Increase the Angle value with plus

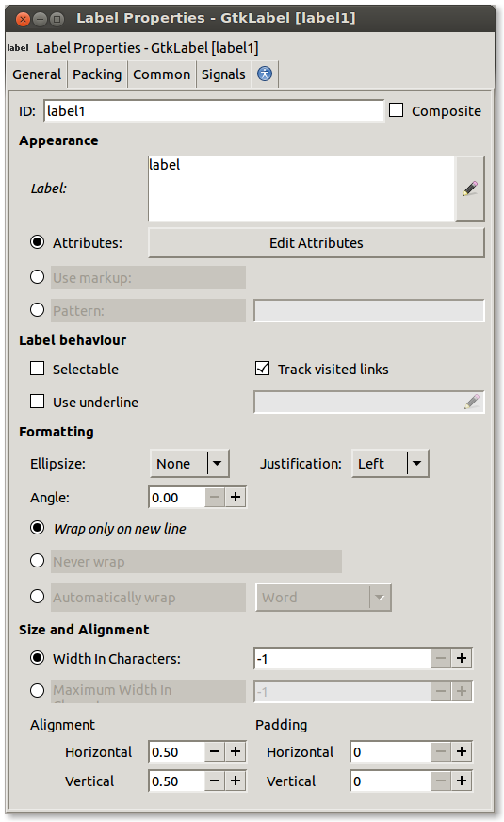[x=236, y=497]
